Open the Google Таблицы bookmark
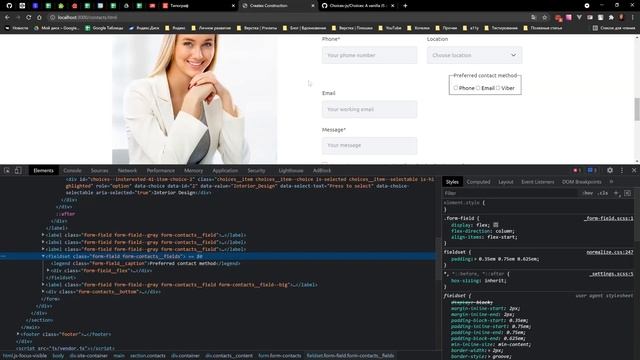The height and width of the screenshot is (360, 640). click(x=104, y=28)
